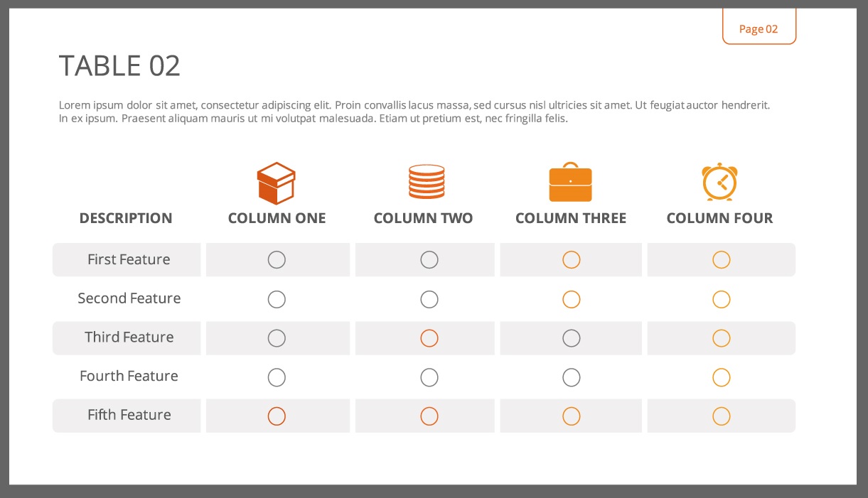868x498 pixels.
Task: Click the Fifth Feature row label
Action: point(129,416)
